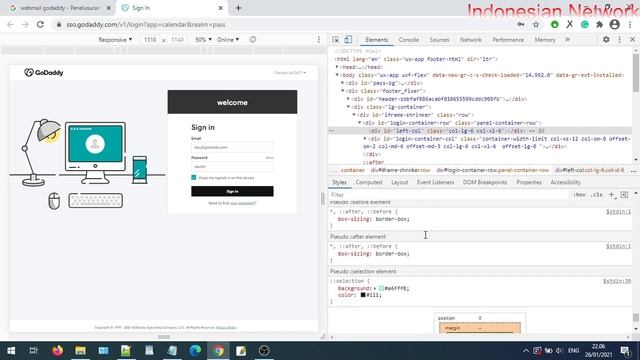Collapse the footer_fixer div node

click(x=343, y=91)
